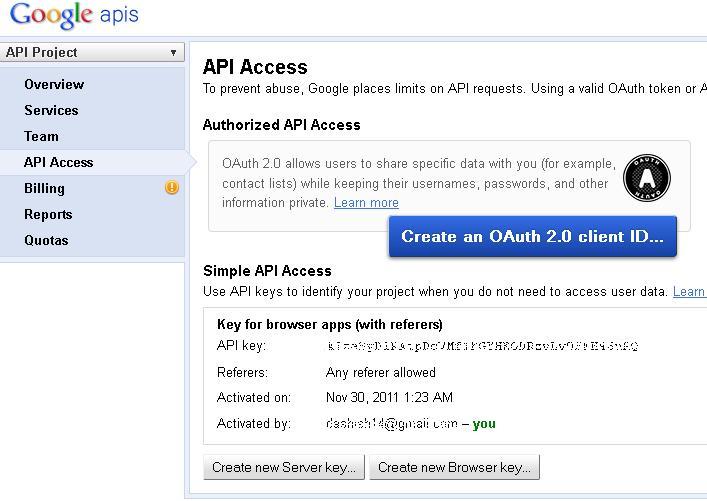707x501 pixels.
Task: Click the 'Key for browser apps' heading
Action: click(330, 325)
